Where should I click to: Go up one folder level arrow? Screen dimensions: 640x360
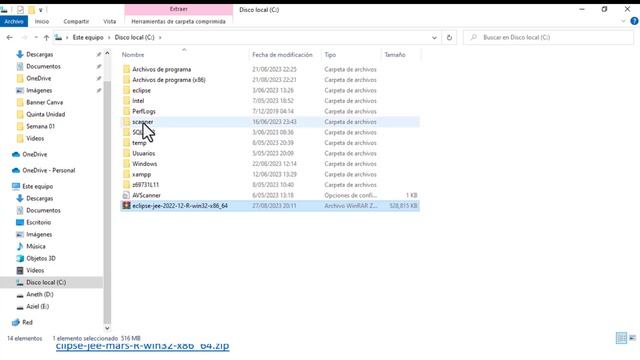[x=47, y=38]
